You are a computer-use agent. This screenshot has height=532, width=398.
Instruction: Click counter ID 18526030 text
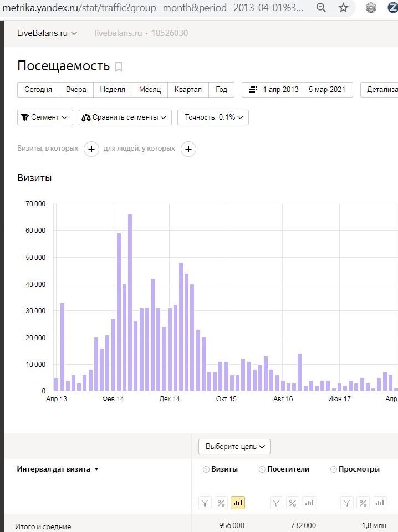[169, 33]
